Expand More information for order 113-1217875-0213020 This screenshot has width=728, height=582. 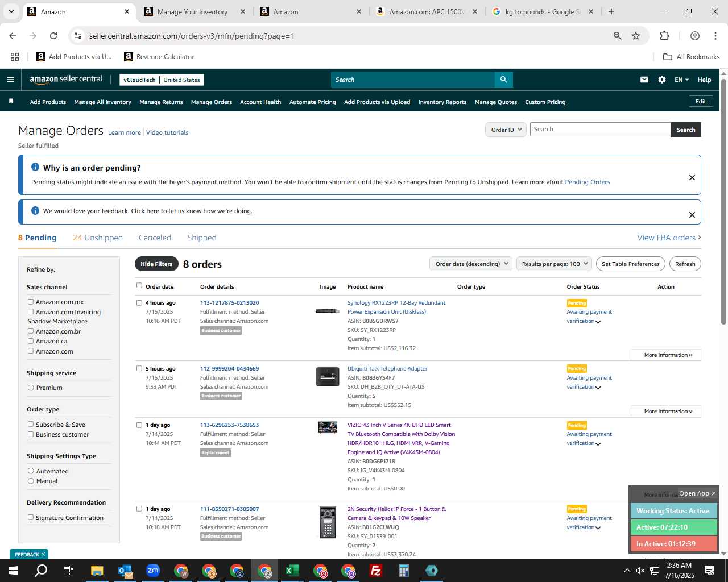[666, 355]
